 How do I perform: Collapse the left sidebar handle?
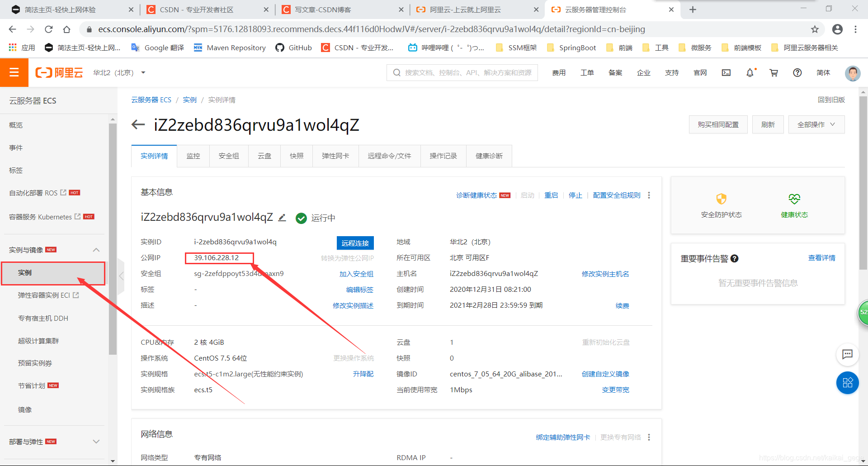121,276
